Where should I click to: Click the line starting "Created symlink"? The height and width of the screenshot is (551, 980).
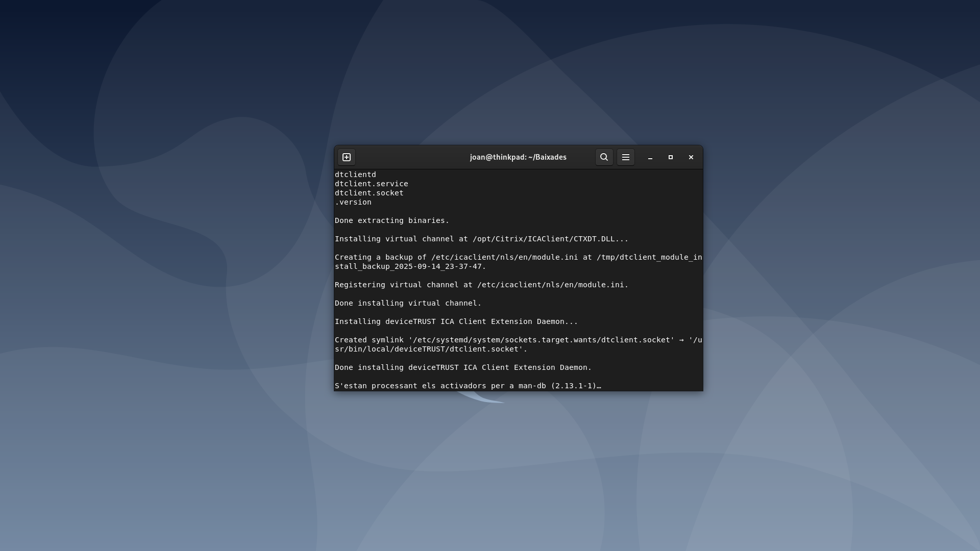point(519,340)
